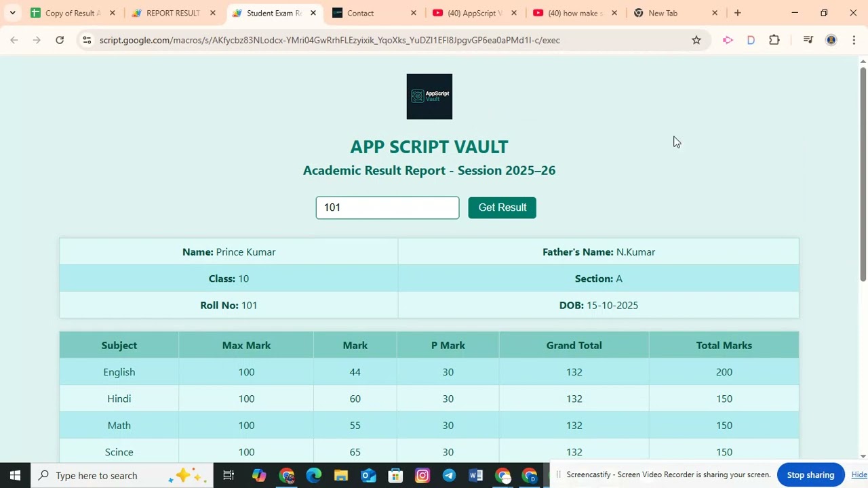This screenshot has height=488, width=868.
Task: Focus the roll number input containing 101
Action: pyautogui.click(x=387, y=207)
